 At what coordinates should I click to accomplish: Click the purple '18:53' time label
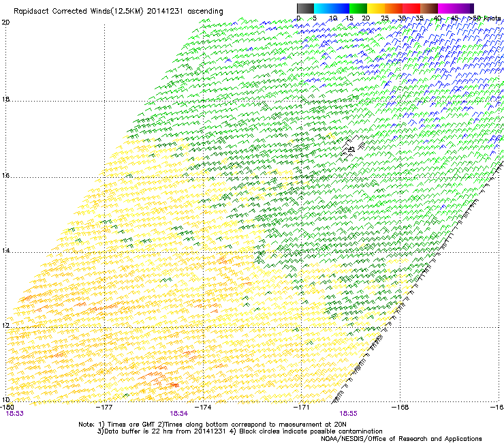coord(15,414)
